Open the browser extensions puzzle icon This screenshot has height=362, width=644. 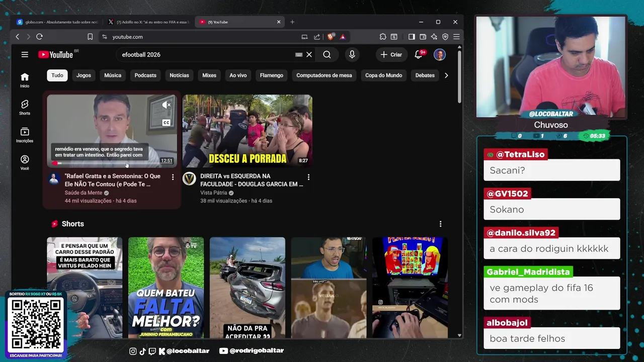[x=383, y=37]
